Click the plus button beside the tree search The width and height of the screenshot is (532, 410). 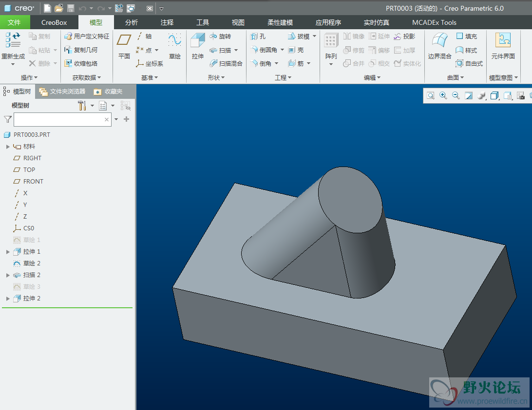[x=127, y=119]
